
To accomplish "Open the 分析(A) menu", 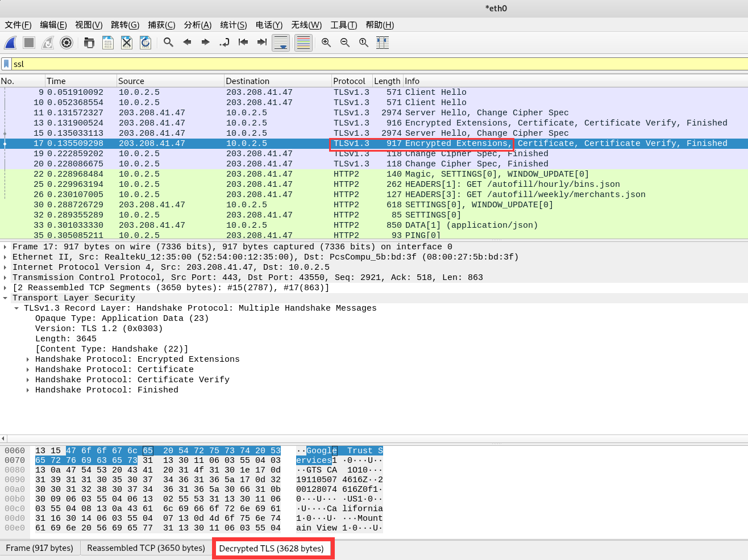I will [198, 25].
